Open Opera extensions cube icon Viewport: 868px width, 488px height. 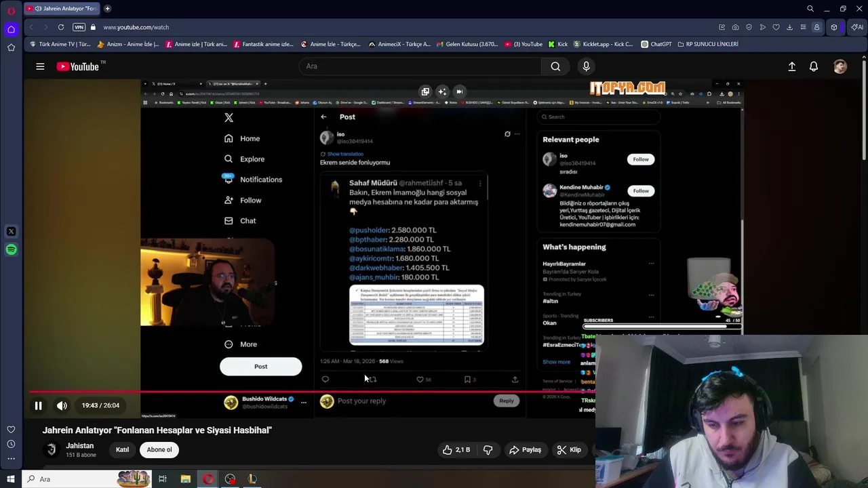(834, 27)
